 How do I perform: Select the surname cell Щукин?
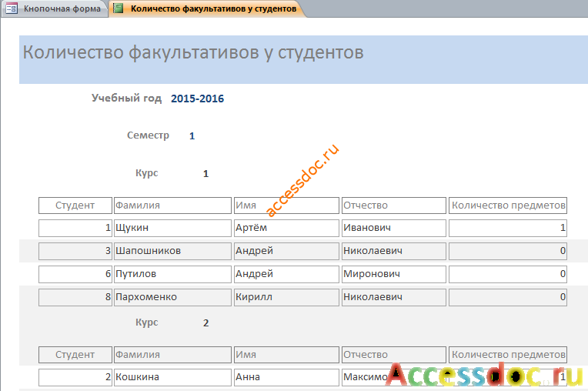tap(172, 228)
